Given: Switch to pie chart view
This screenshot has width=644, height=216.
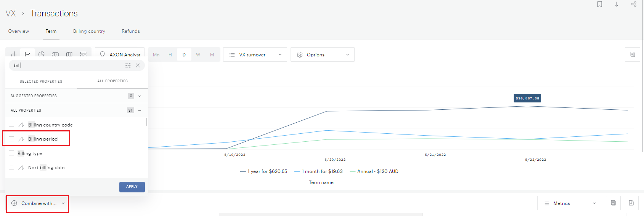Looking at the screenshot, I should click(42, 54).
